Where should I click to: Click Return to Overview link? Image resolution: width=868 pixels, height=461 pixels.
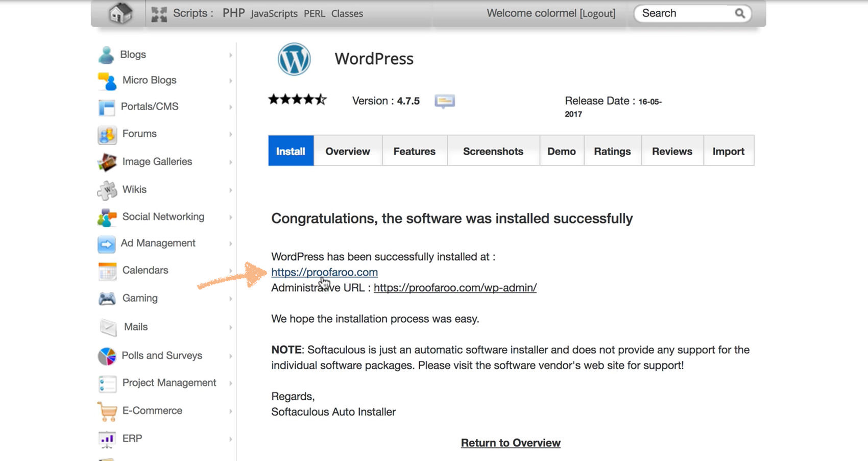click(511, 443)
